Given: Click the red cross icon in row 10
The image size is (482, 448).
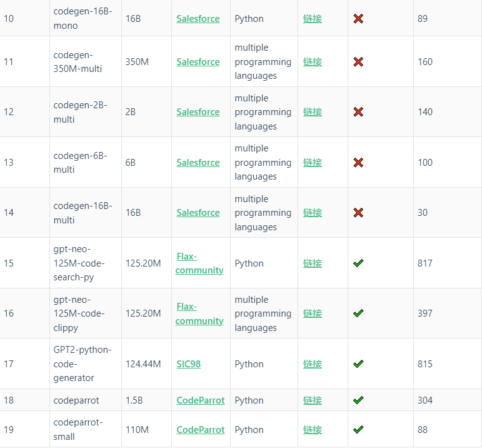Looking at the screenshot, I should (x=358, y=19).
